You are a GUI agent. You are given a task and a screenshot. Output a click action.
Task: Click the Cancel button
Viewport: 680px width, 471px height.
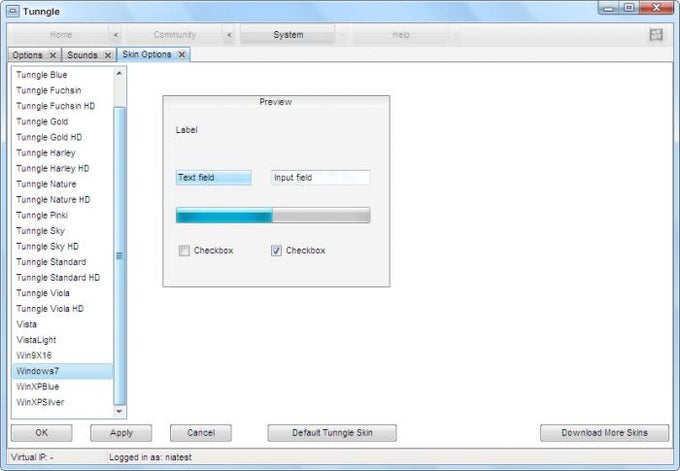click(201, 433)
